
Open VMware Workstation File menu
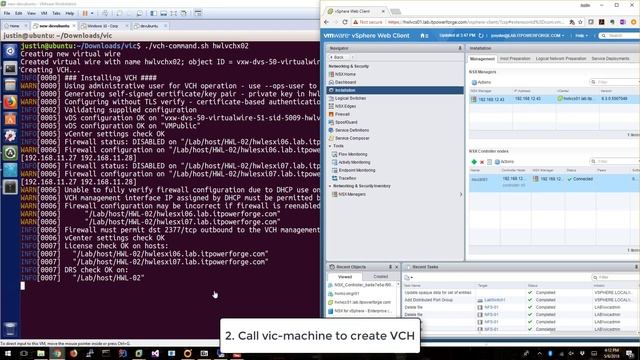[7, 13]
